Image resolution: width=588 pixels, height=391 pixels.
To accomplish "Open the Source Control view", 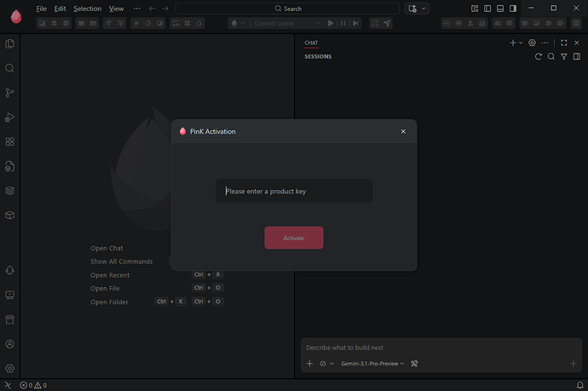I will [9, 93].
